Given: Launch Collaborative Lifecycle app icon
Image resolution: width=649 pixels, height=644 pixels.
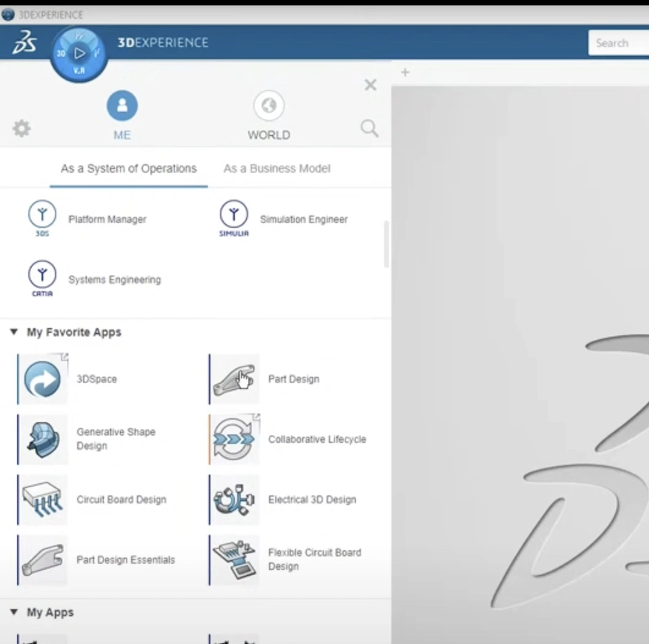Looking at the screenshot, I should pyautogui.click(x=235, y=439).
